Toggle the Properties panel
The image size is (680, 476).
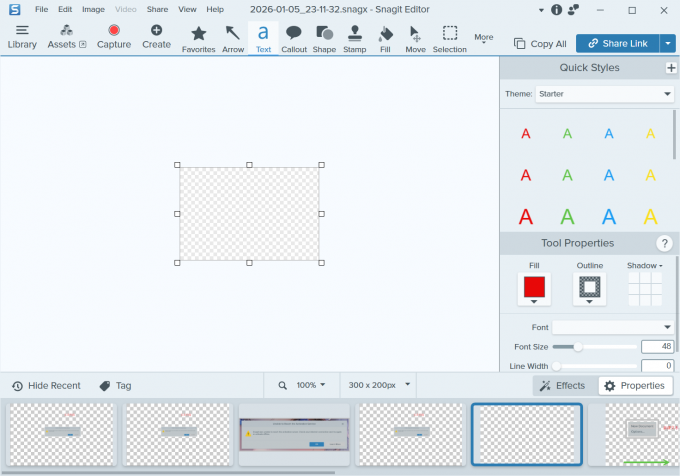tap(634, 385)
